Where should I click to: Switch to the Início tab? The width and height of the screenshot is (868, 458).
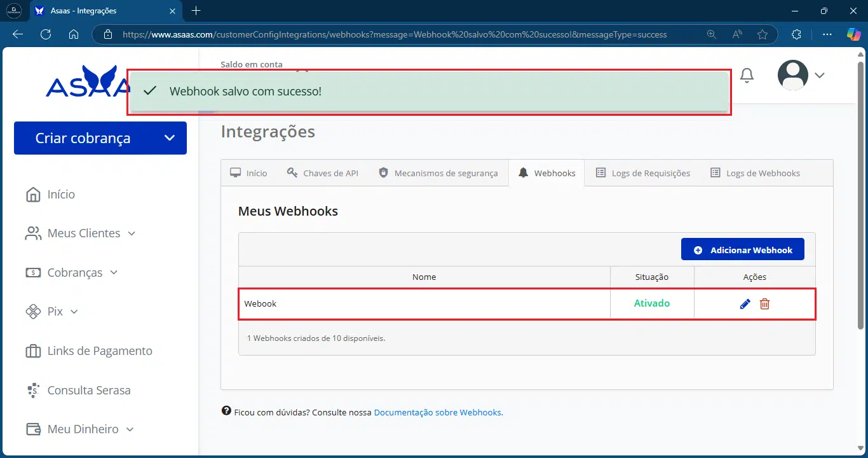click(249, 173)
